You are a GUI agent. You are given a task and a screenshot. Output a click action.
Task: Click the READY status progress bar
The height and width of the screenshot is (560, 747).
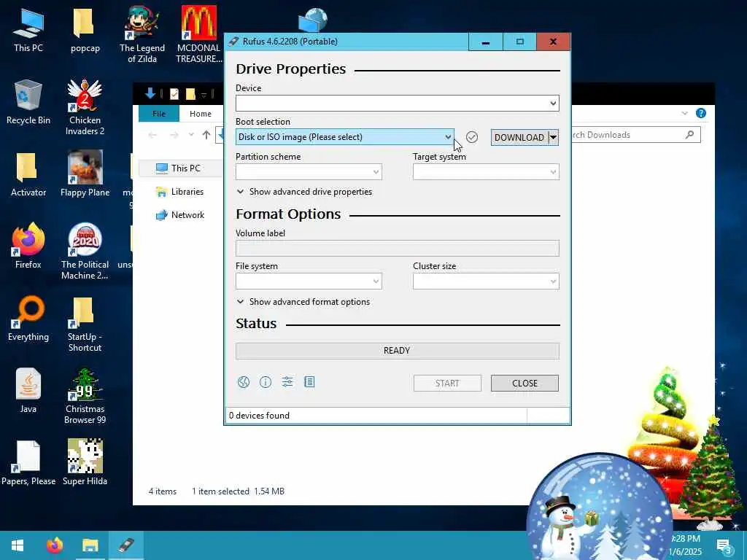[398, 351]
